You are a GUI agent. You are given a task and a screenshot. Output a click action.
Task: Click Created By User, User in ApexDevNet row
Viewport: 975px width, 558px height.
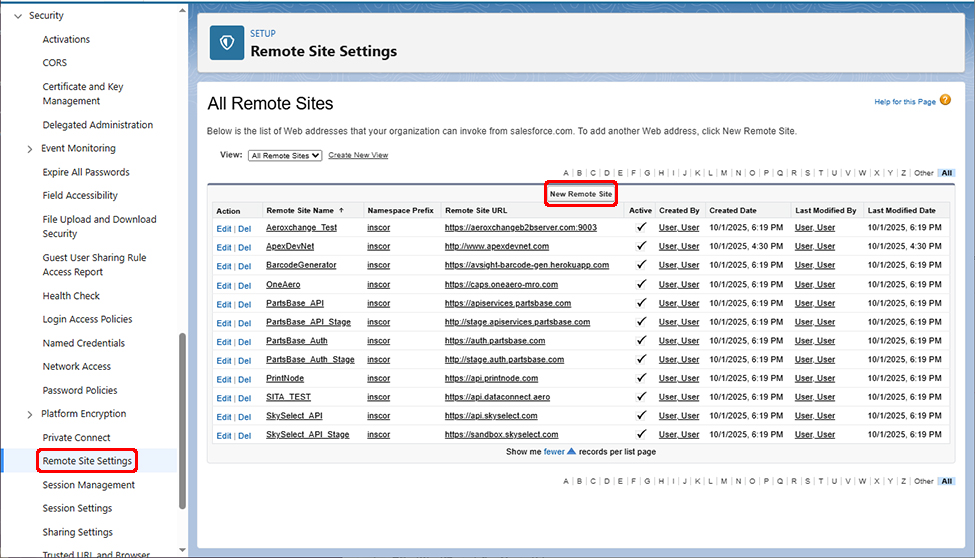[679, 246]
